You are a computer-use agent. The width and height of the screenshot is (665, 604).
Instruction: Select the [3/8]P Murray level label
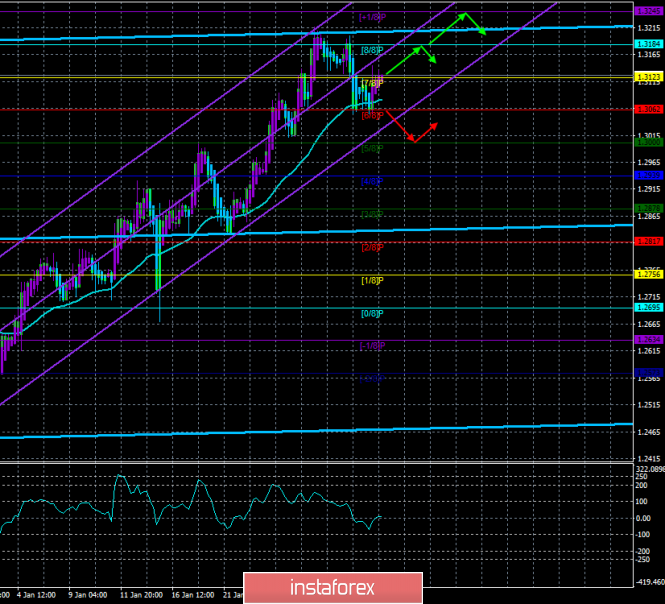[372, 215]
